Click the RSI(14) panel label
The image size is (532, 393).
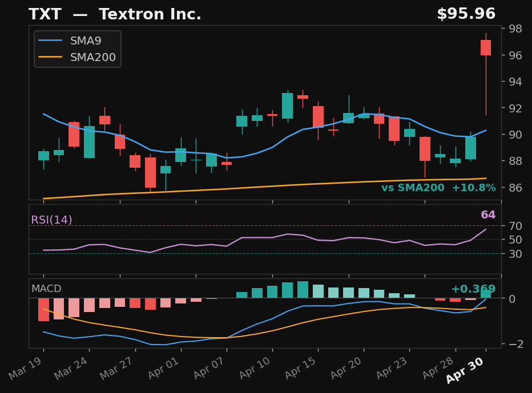[51, 220]
